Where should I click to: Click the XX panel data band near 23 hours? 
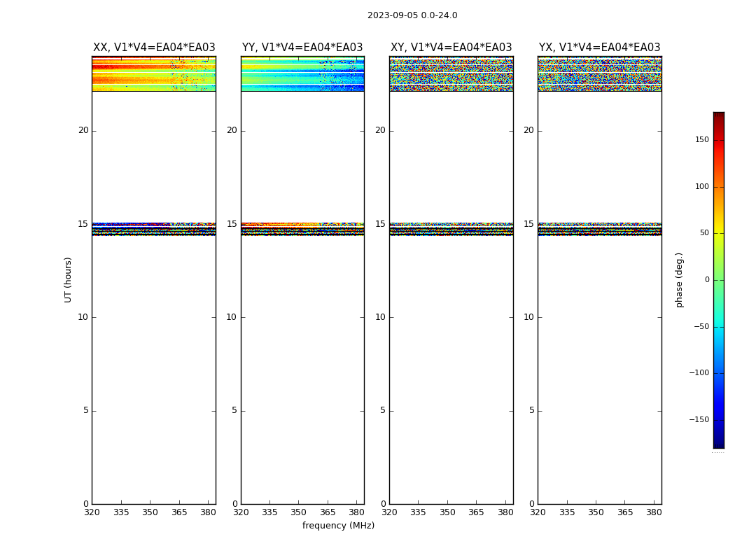click(154, 73)
